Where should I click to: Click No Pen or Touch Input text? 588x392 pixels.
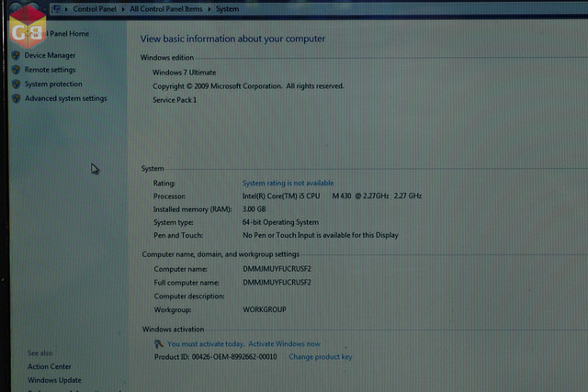[321, 235]
